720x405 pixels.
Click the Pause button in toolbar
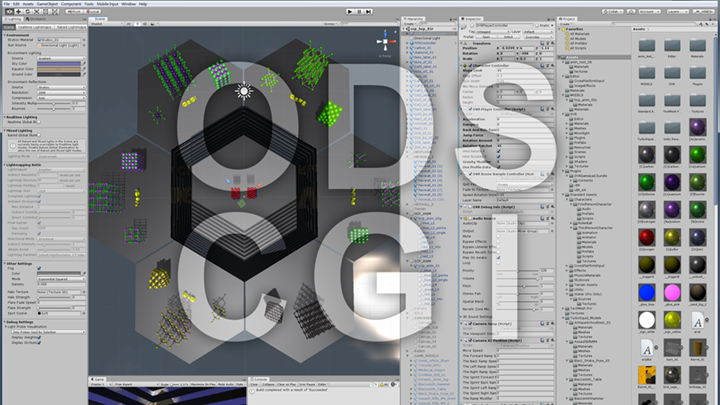coord(359,11)
